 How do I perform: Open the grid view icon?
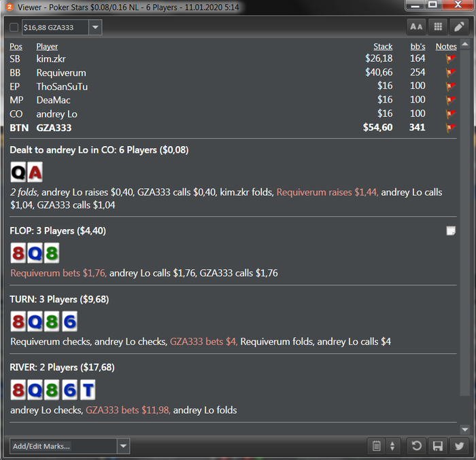[x=438, y=26]
